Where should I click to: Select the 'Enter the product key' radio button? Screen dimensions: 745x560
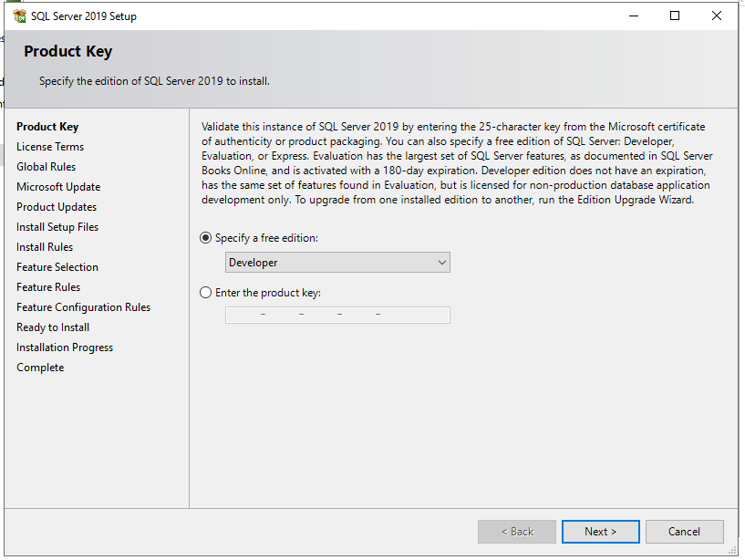coord(205,293)
